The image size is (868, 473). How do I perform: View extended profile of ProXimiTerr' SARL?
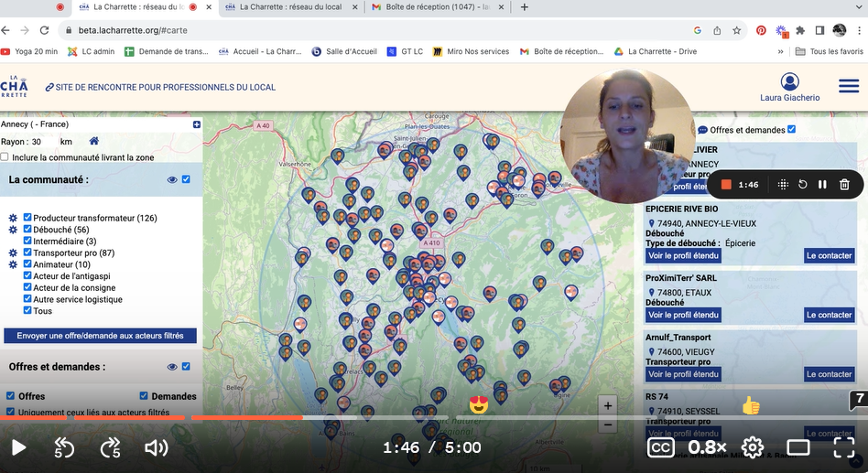(683, 315)
